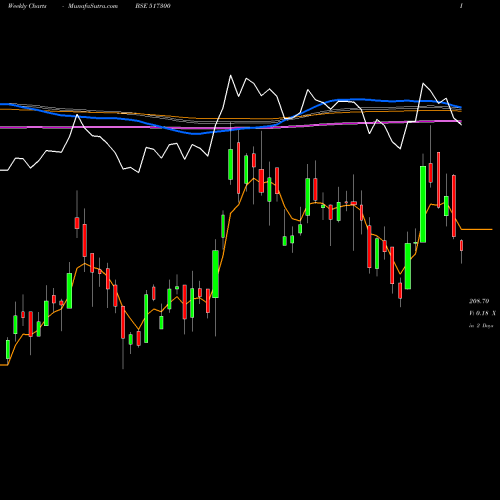Click the 'BSE 517300' ticker text
500x500 pixels.
click(x=153, y=6)
